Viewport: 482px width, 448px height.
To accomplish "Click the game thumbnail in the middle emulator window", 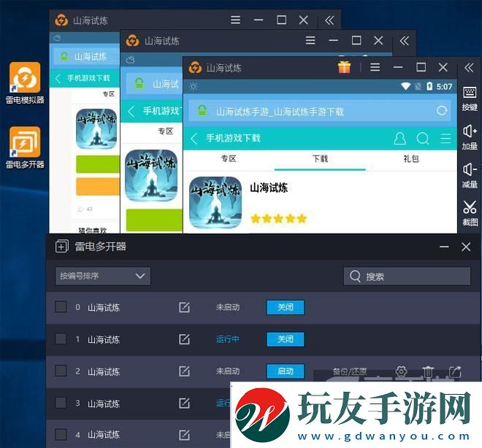I will point(151,175).
